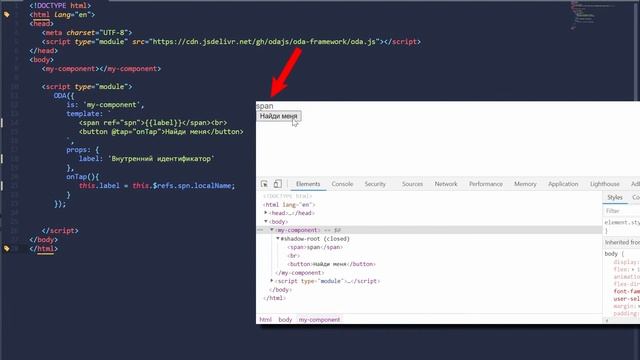Click the onTap(){ method line in editor
Screen dimensions: 640x360
(x=83, y=177)
